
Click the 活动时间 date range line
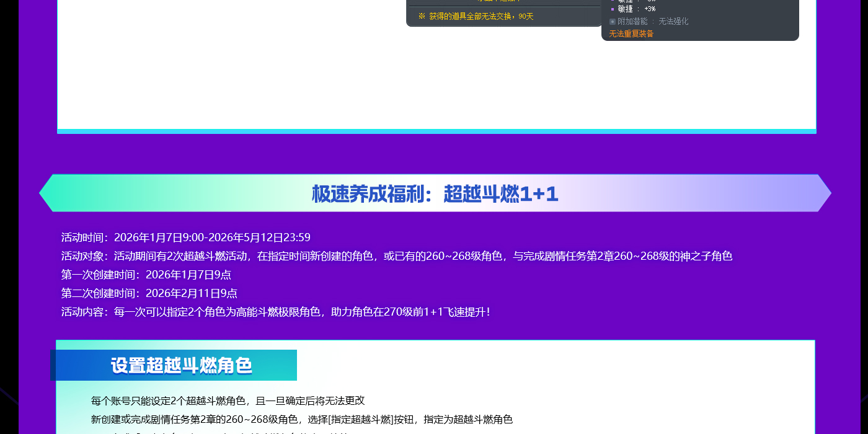[185, 237]
